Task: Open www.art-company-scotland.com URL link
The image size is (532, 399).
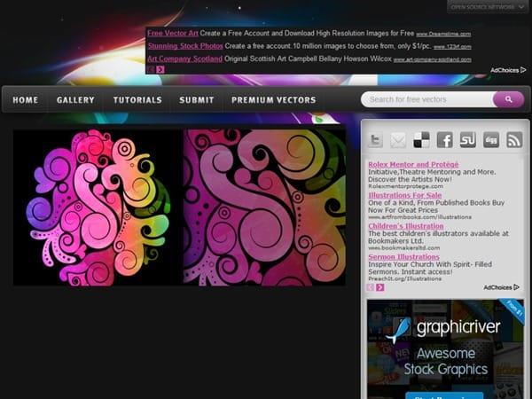Action: coord(433,59)
